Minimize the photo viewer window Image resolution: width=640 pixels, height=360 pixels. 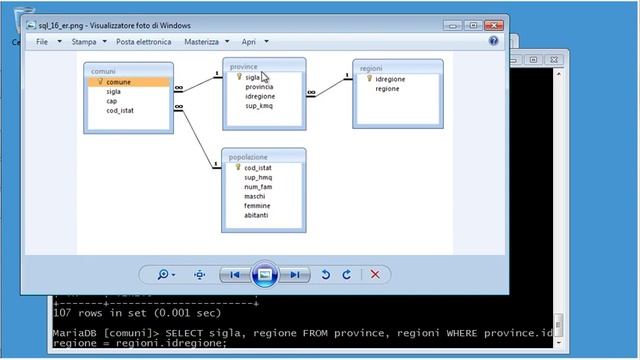coord(453,26)
